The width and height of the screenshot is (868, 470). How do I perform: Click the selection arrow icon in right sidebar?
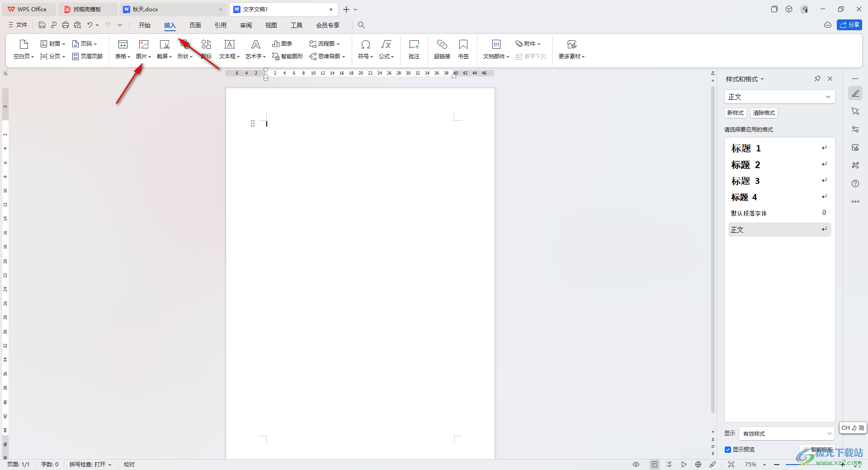(x=855, y=111)
